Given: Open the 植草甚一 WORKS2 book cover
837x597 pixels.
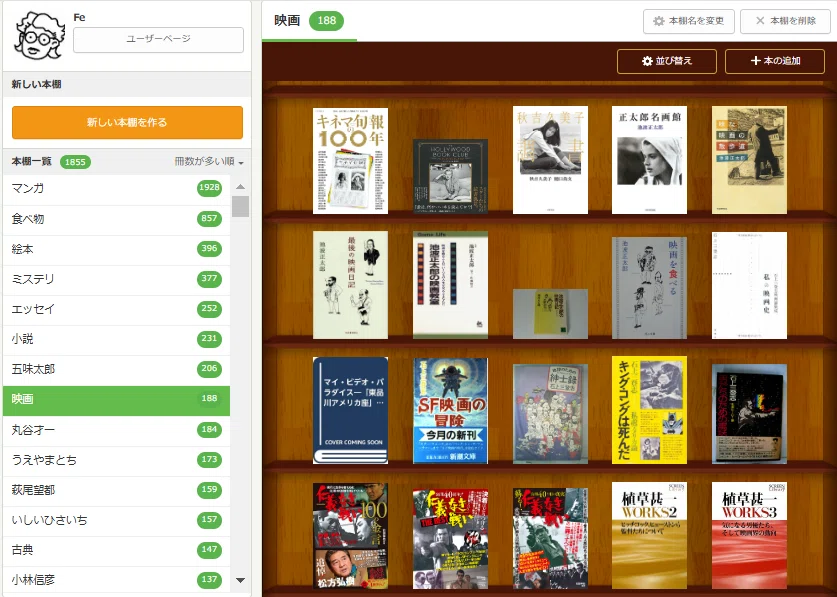Looking at the screenshot, I should point(649,535).
